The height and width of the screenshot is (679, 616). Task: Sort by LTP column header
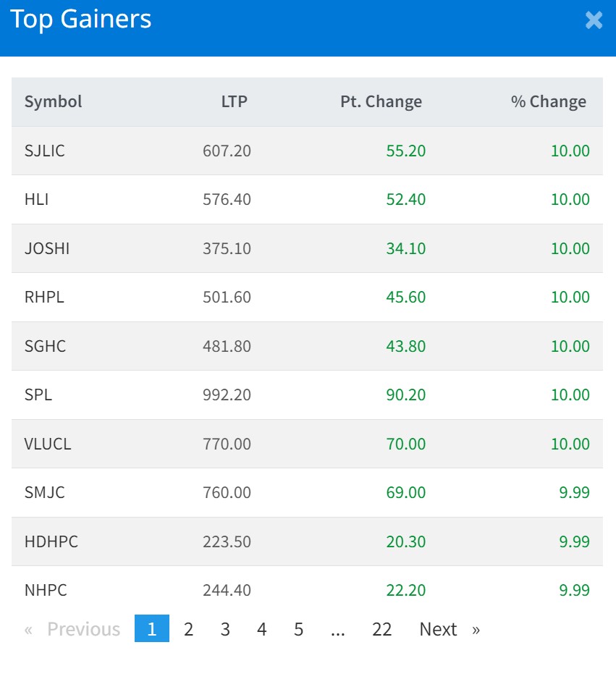[234, 102]
